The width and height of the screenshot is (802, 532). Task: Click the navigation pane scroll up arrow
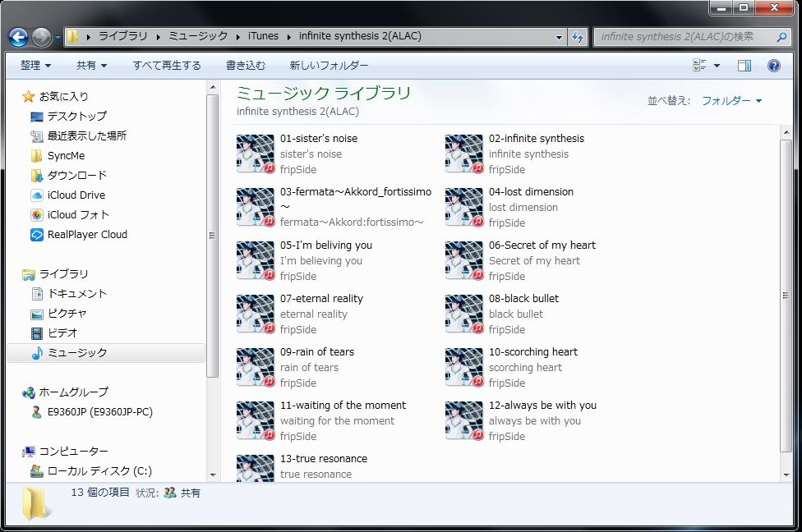pyautogui.click(x=214, y=88)
